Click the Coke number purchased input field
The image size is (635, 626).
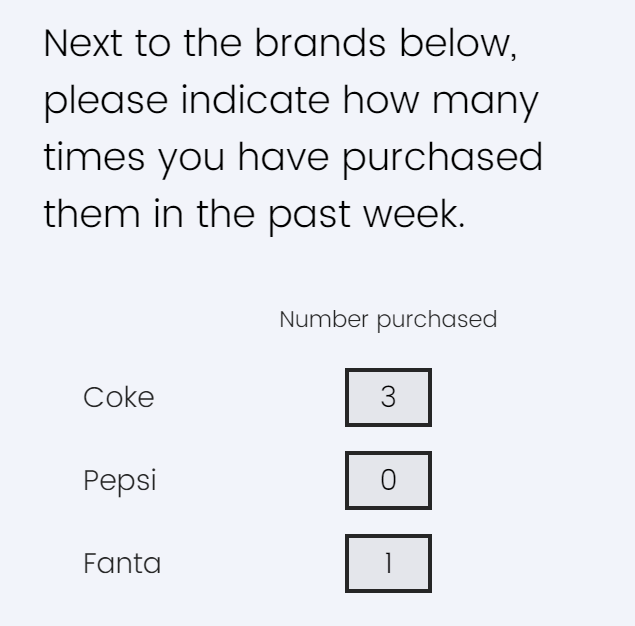[388, 397]
